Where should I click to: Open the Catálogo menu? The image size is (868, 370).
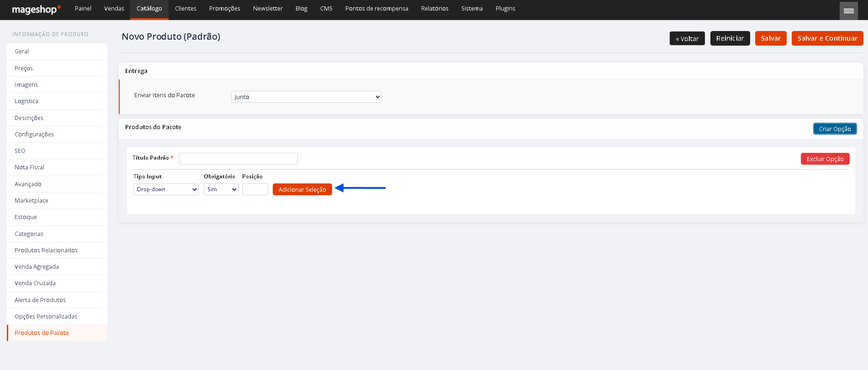[x=149, y=10]
